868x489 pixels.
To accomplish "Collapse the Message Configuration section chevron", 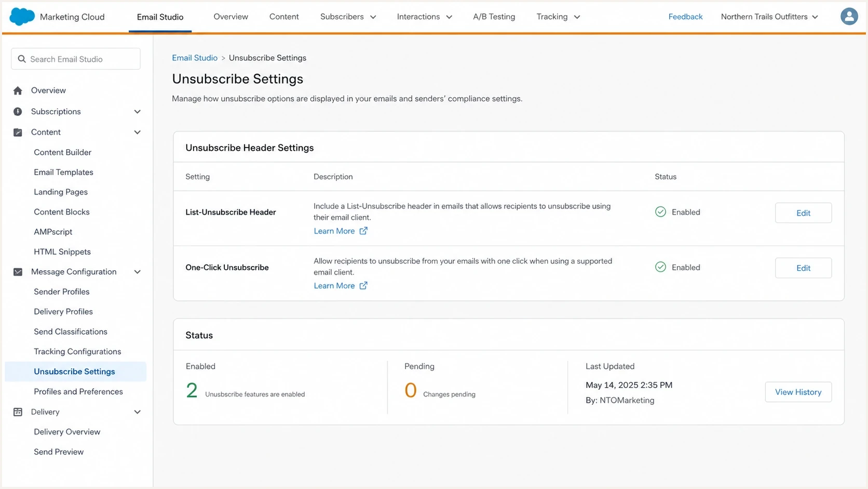I will tap(137, 272).
